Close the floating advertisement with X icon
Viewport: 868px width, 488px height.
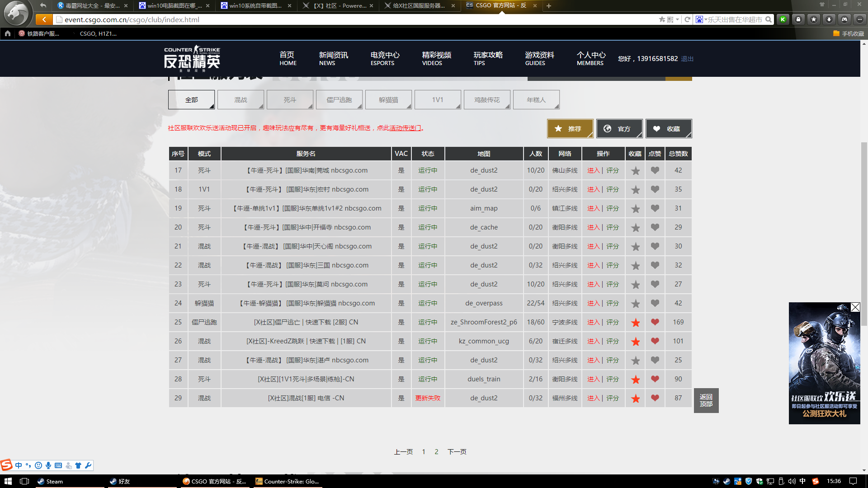click(855, 307)
